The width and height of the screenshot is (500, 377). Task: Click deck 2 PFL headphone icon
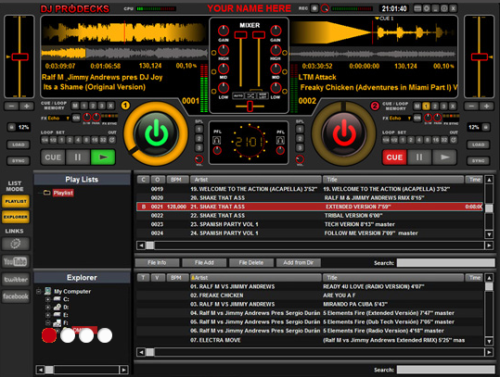pos(280,140)
